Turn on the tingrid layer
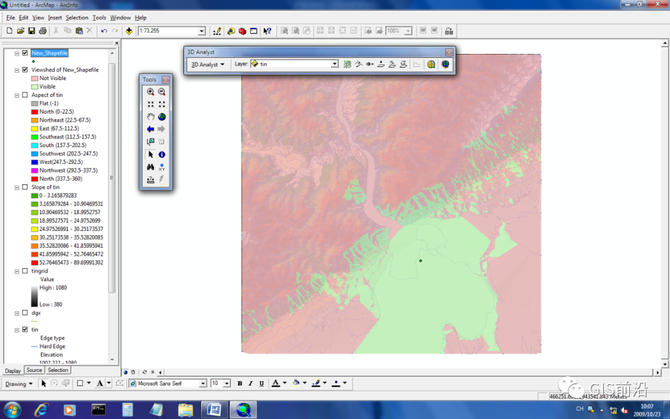Screen dimensions: 670x419 click(x=25, y=271)
